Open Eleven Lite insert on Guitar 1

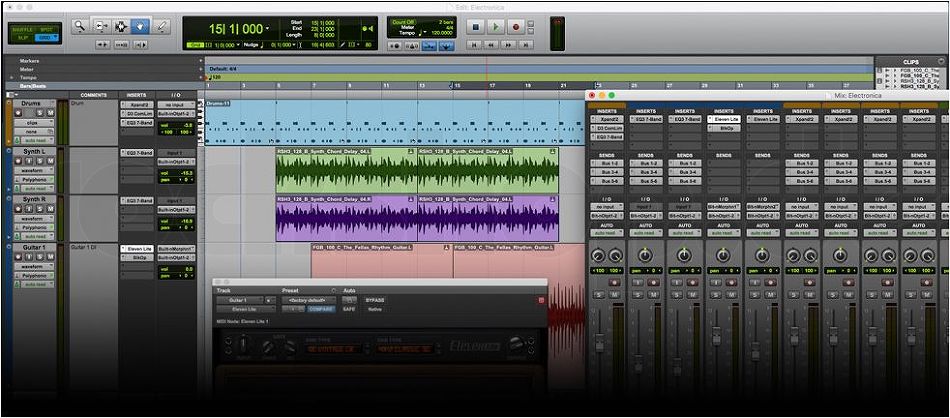[138, 247]
